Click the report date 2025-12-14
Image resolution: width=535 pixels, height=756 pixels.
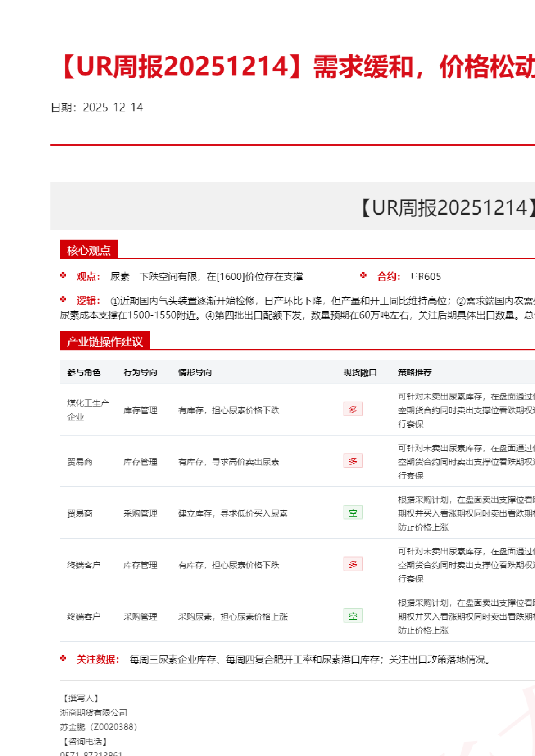click(113, 108)
